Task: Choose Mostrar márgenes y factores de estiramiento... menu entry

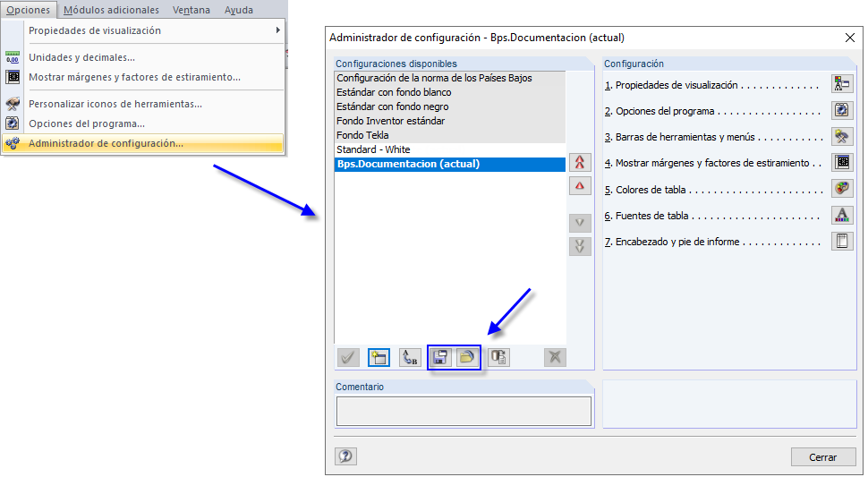Action: click(144, 77)
